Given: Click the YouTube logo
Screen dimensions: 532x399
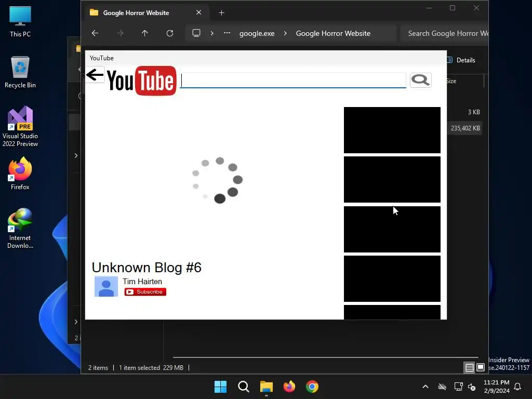Looking at the screenshot, I should click(142, 81).
